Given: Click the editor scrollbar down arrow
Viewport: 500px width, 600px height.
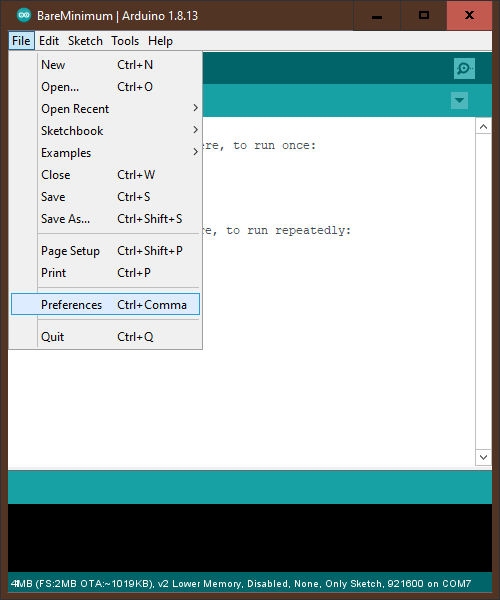Looking at the screenshot, I should pyautogui.click(x=483, y=457).
